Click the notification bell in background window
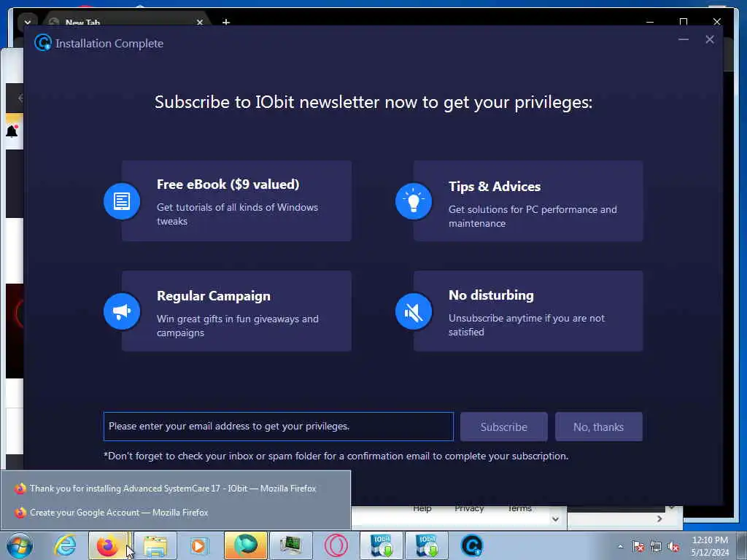Image resolution: width=747 pixels, height=560 pixels. click(x=12, y=131)
